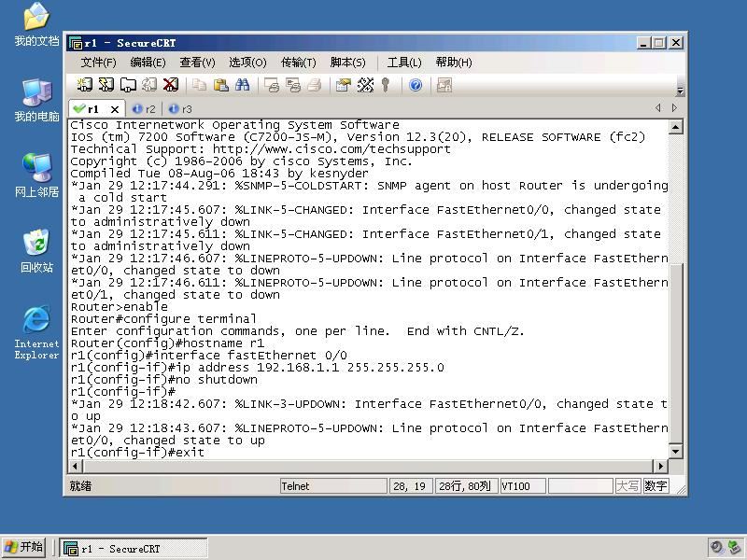Expand the toolbar options chevron
Screen dimensions: 747x560
coord(680,91)
